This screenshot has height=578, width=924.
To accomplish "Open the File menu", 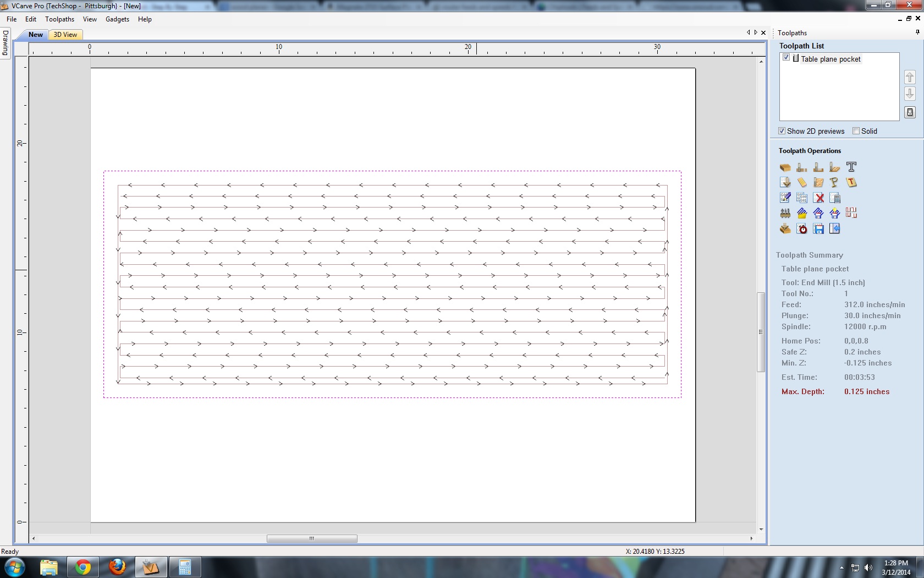I will click(12, 19).
